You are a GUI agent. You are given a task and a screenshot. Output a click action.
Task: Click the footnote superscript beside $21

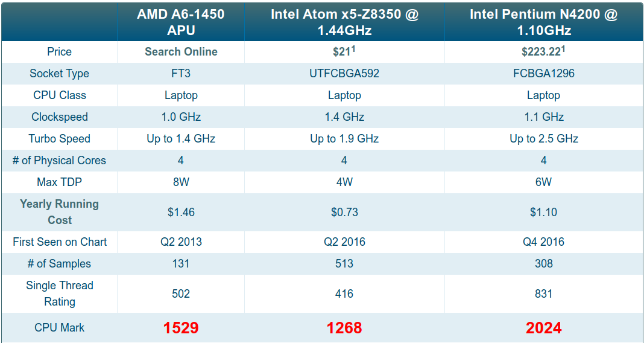click(x=353, y=49)
